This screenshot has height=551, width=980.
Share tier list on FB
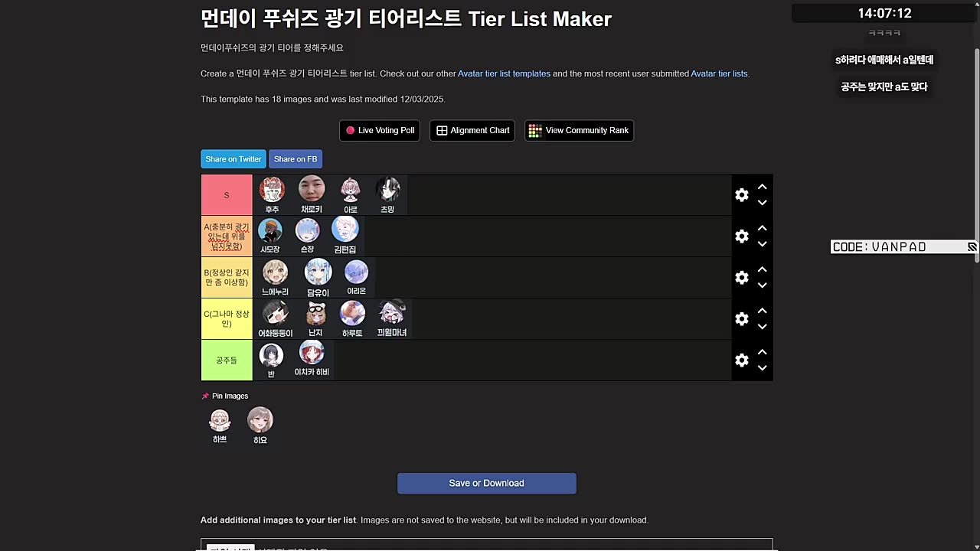point(296,159)
